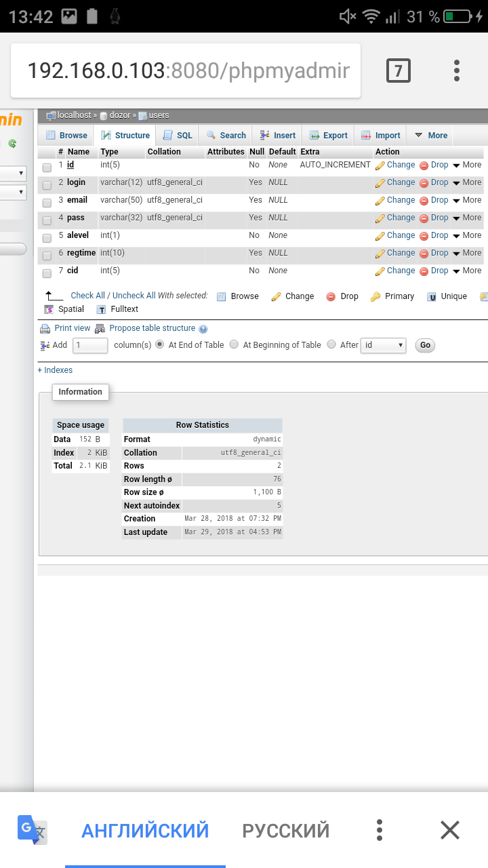Click the number of columns input field
Screen dimensions: 488x868
89,345
